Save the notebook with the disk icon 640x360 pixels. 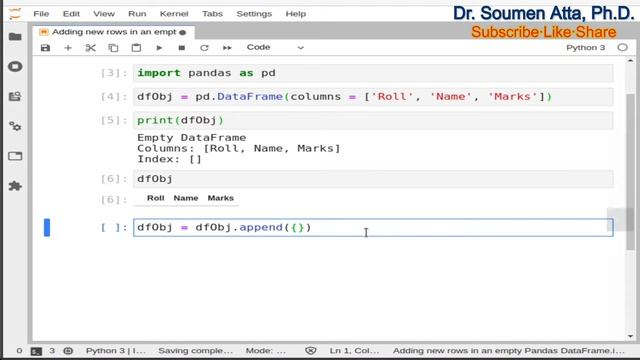45,48
